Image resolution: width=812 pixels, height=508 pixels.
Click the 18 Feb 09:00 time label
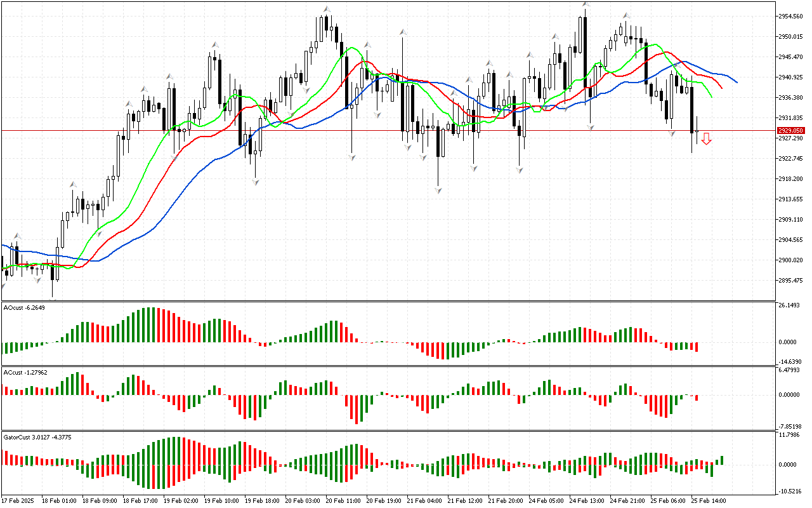(x=100, y=501)
